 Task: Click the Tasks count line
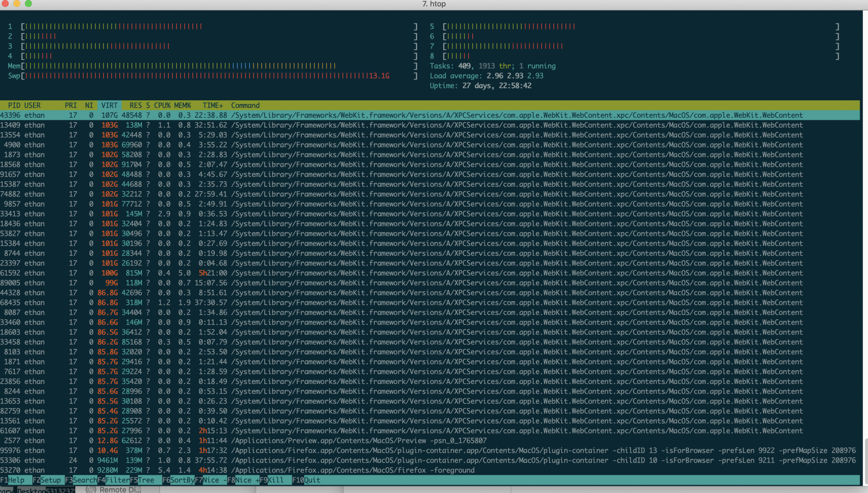(493, 66)
